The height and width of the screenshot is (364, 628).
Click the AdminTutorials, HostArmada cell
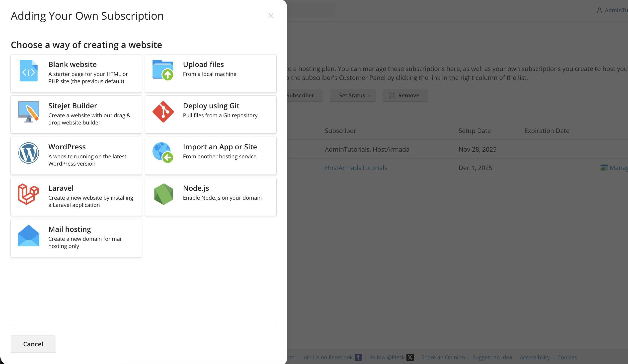[367, 149]
